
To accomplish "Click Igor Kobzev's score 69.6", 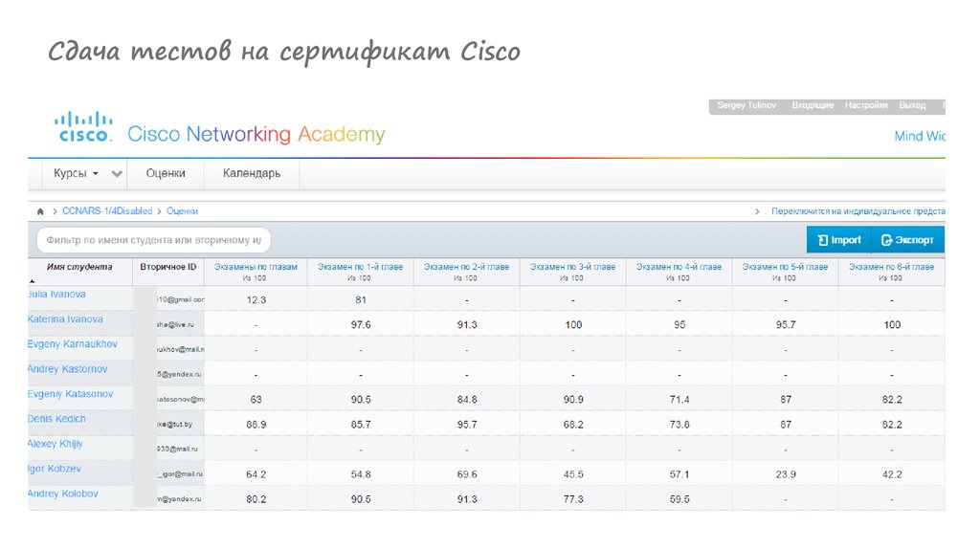I will pos(467,474).
